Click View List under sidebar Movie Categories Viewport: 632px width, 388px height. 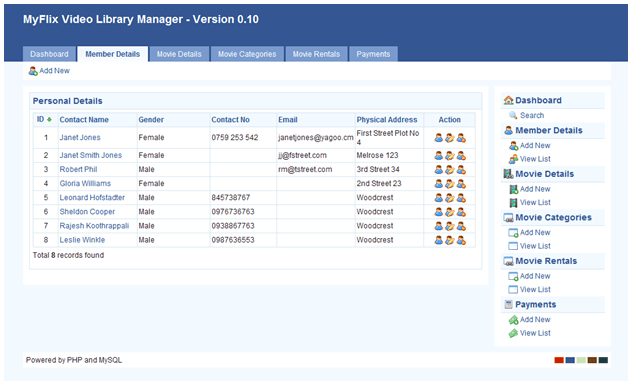coord(530,246)
